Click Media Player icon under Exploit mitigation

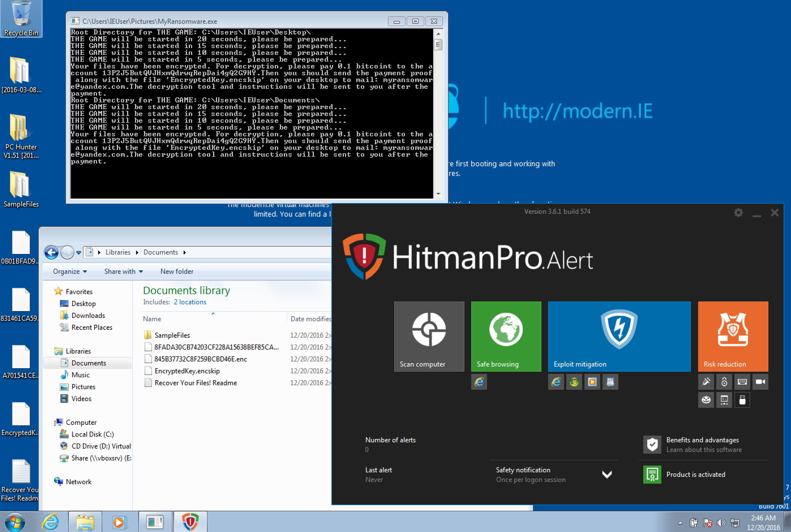592,382
